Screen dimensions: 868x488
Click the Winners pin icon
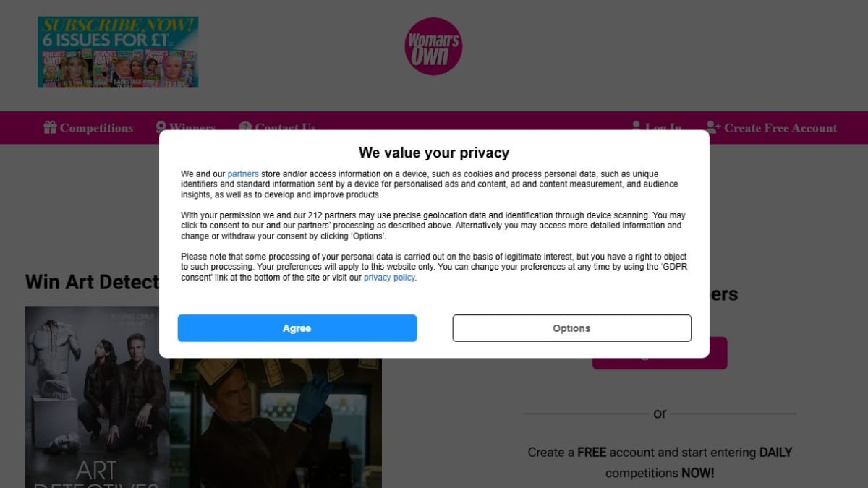(161, 126)
